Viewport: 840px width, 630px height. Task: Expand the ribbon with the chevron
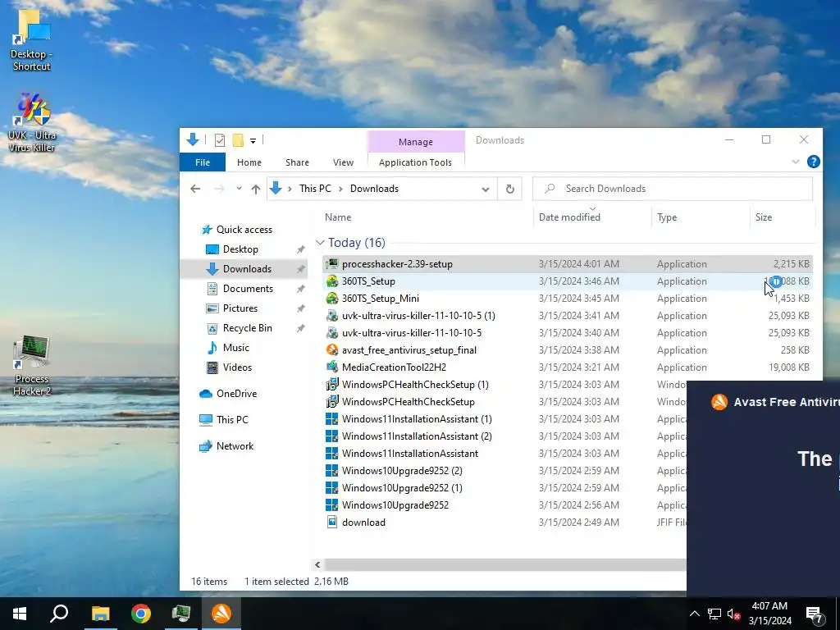click(x=796, y=162)
